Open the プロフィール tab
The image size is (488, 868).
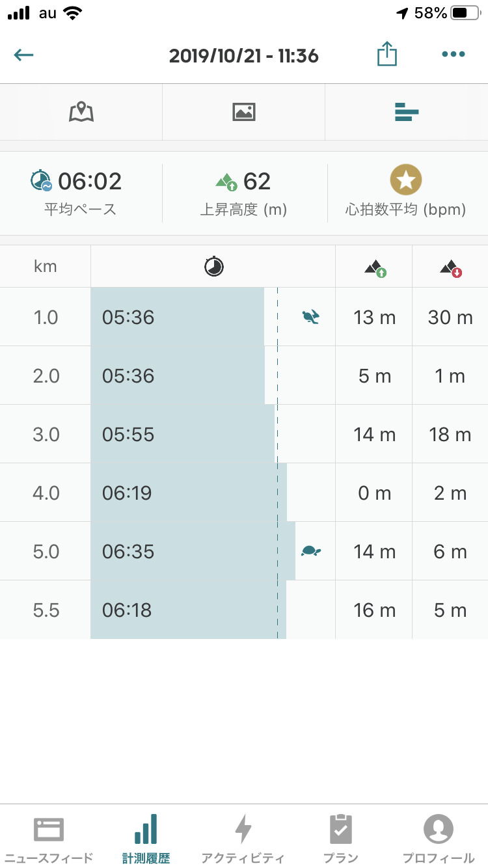pos(438,838)
